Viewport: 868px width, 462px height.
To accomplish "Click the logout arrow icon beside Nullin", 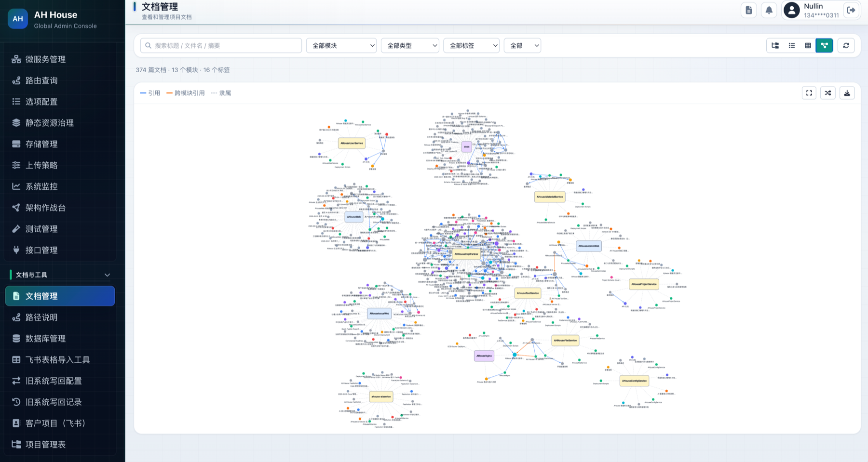I will coord(851,10).
